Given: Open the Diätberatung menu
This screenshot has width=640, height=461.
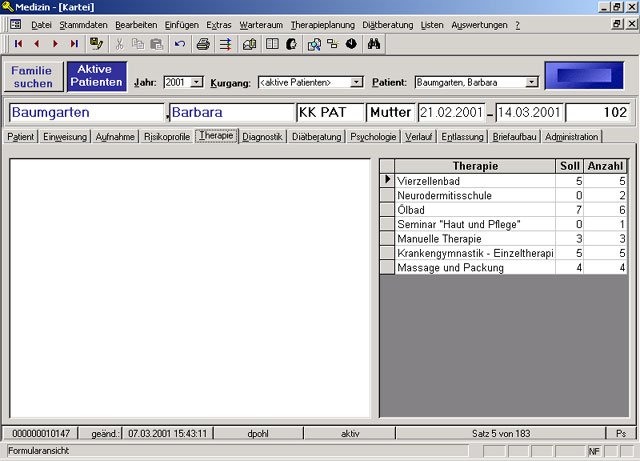Looking at the screenshot, I should coord(388,25).
